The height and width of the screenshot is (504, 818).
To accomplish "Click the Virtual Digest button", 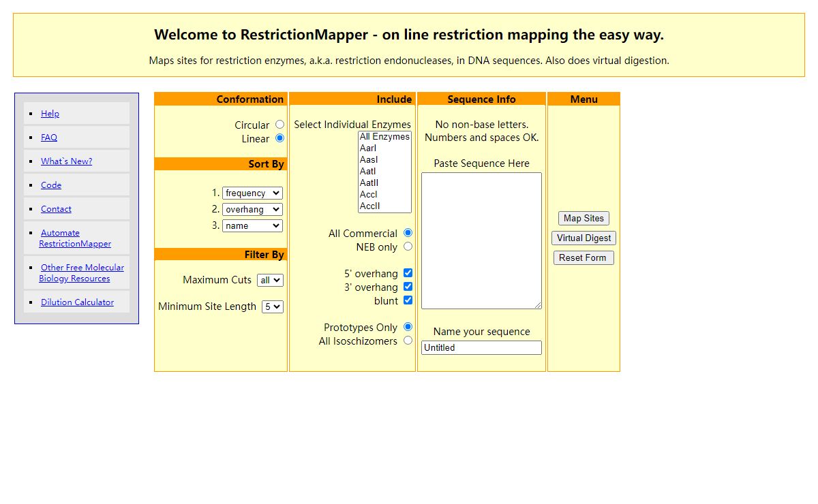I will tap(584, 238).
